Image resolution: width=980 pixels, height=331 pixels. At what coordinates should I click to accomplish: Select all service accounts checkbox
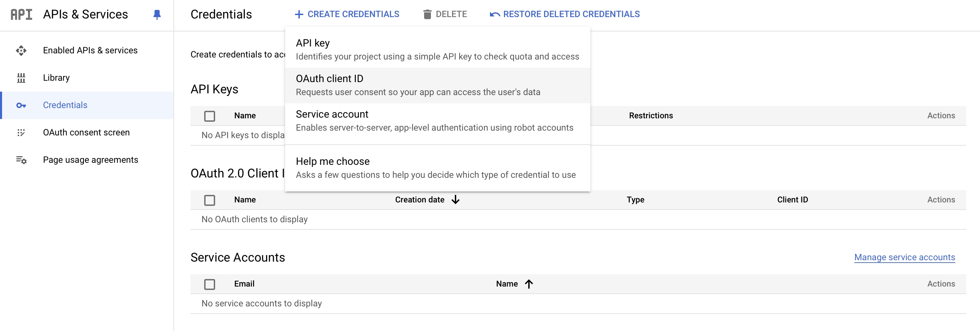pyautogui.click(x=210, y=284)
